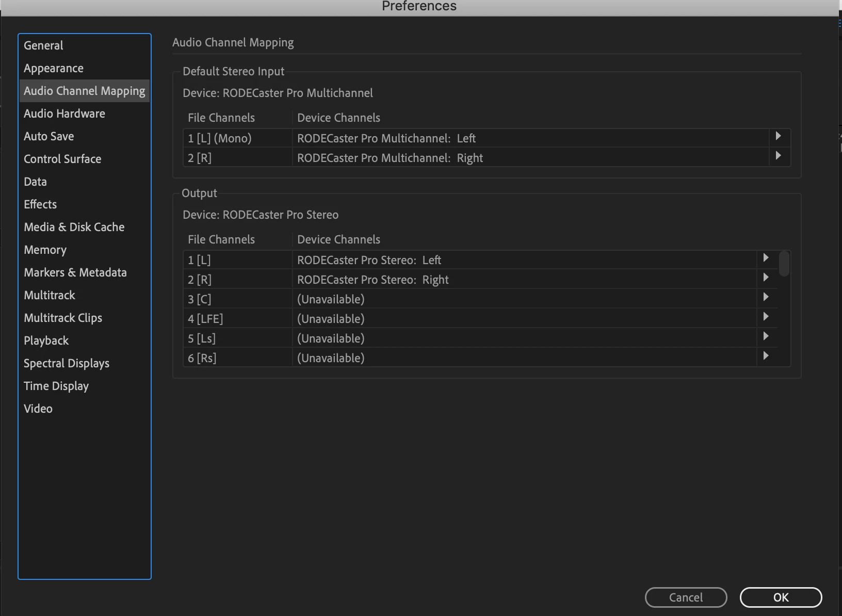Click Cancel to discard preferences

pyautogui.click(x=686, y=597)
